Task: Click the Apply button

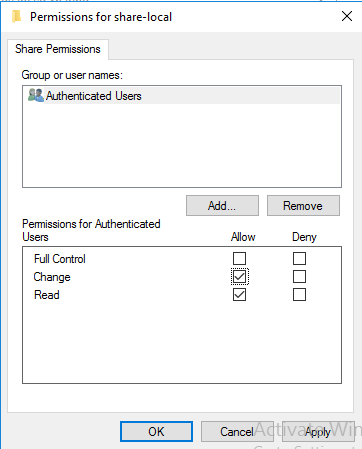Action: point(318,432)
